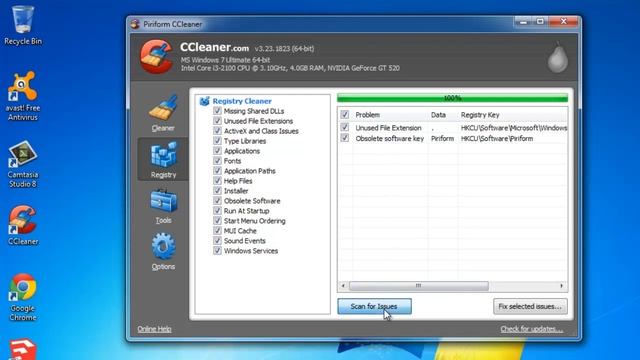Click the horizontal scrollbar thumb in results

(x=419, y=286)
